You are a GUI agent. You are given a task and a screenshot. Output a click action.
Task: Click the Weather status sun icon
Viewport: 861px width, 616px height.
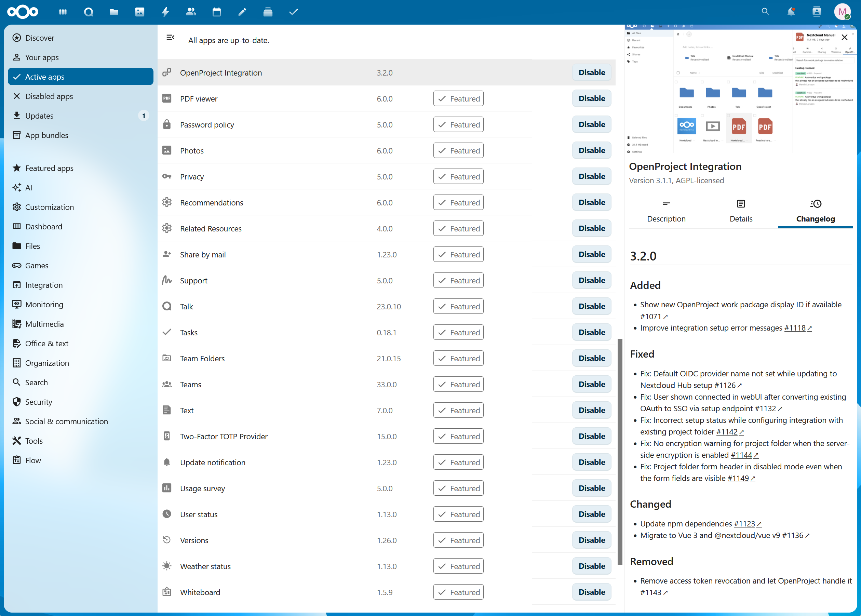[167, 566]
